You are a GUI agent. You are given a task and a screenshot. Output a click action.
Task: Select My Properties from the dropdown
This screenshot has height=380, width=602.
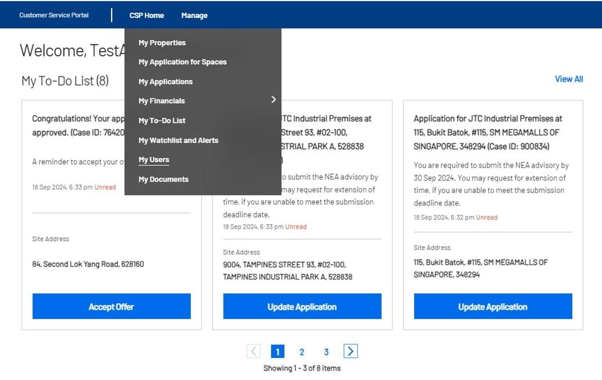(x=162, y=43)
